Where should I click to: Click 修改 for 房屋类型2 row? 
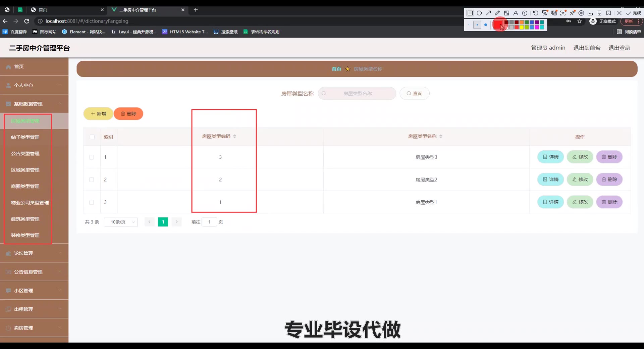[x=580, y=179]
